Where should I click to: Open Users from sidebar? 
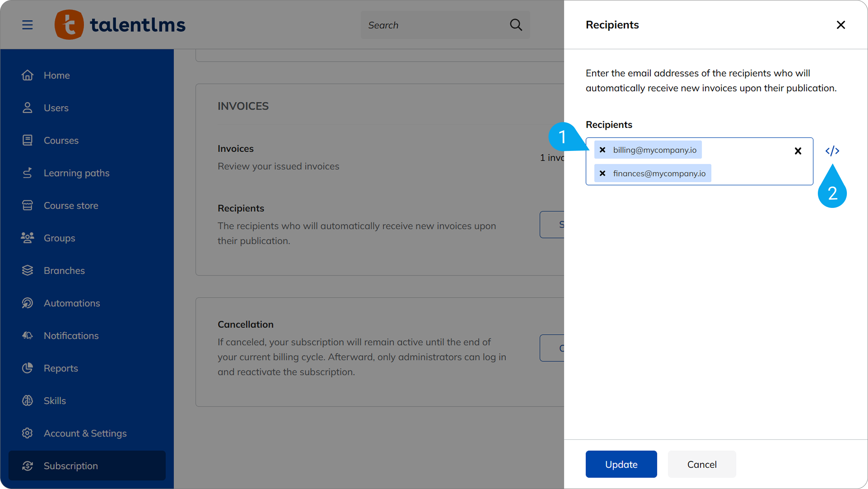coord(56,108)
